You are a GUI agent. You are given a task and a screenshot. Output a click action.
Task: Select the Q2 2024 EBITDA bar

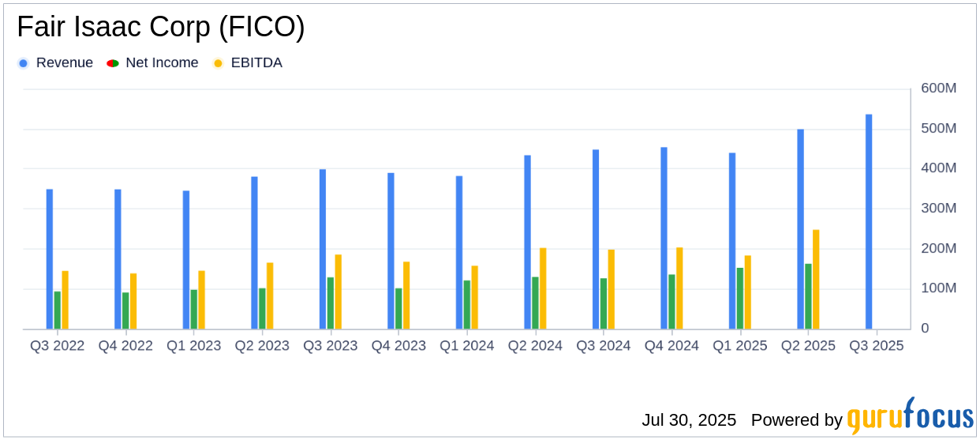point(543,288)
